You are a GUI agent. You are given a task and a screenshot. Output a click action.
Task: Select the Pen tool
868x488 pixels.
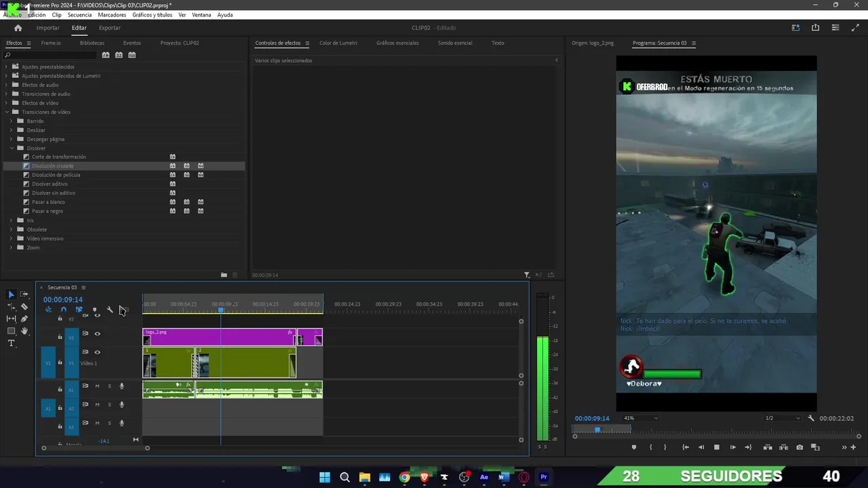tap(24, 319)
